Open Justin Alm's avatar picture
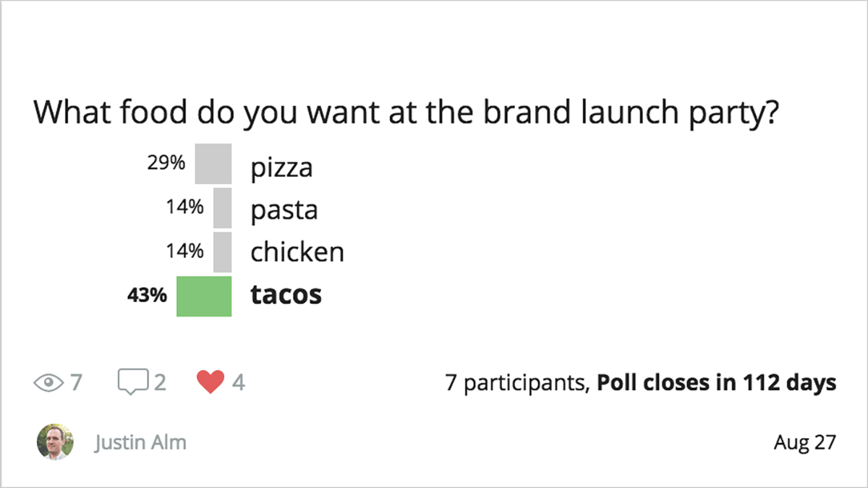 55,442
